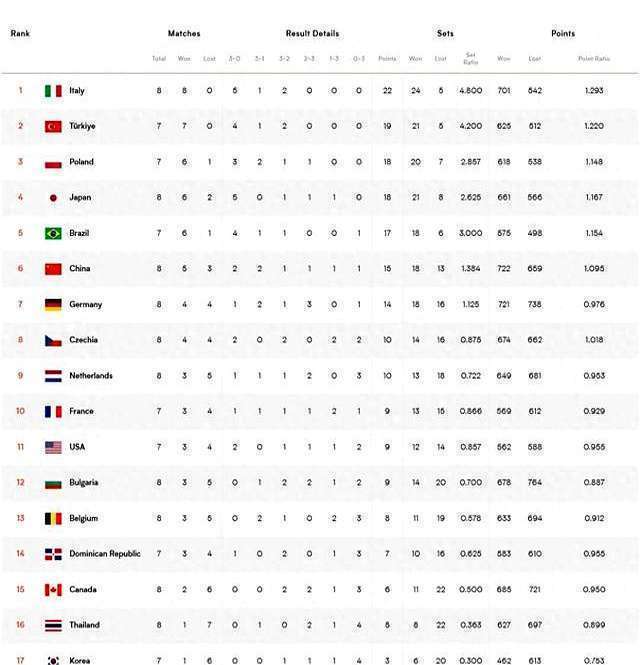Click the Set Ratio column header

click(470, 58)
